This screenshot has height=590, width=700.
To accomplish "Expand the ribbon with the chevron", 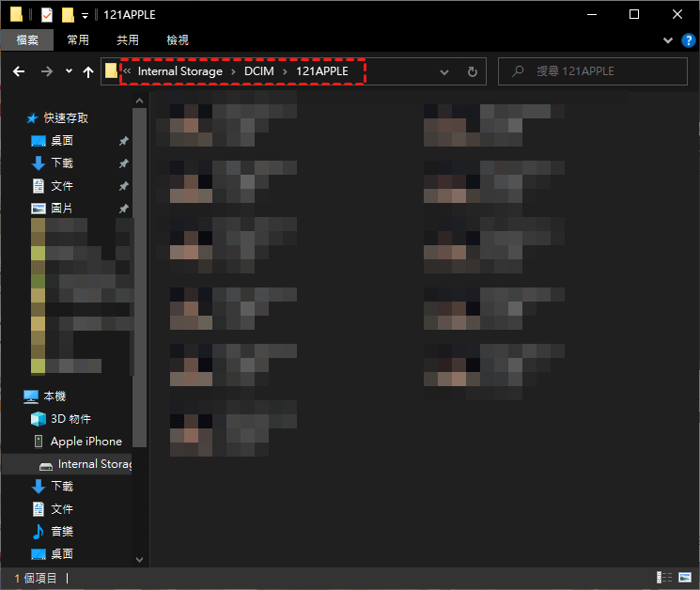I will click(668, 40).
